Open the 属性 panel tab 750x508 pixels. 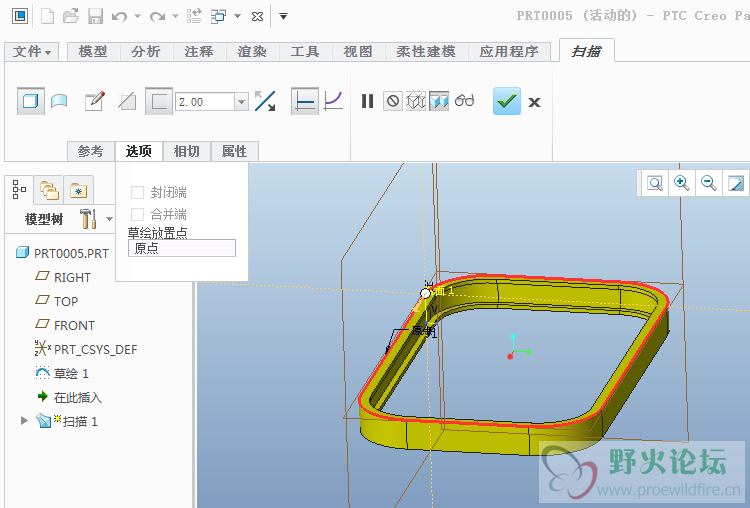coord(234,151)
